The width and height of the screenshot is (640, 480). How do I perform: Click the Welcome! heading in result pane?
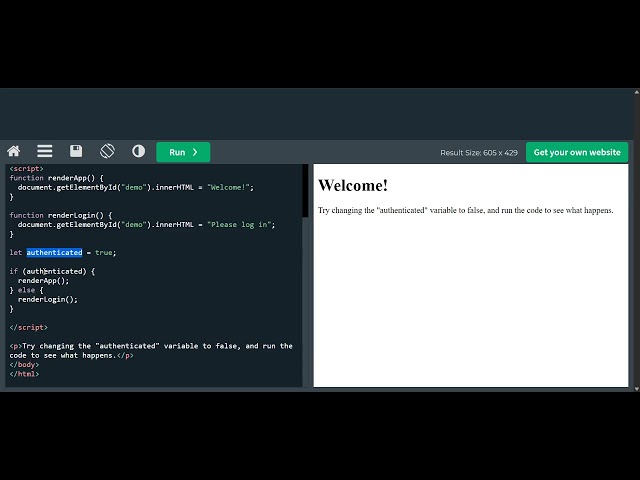point(353,185)
